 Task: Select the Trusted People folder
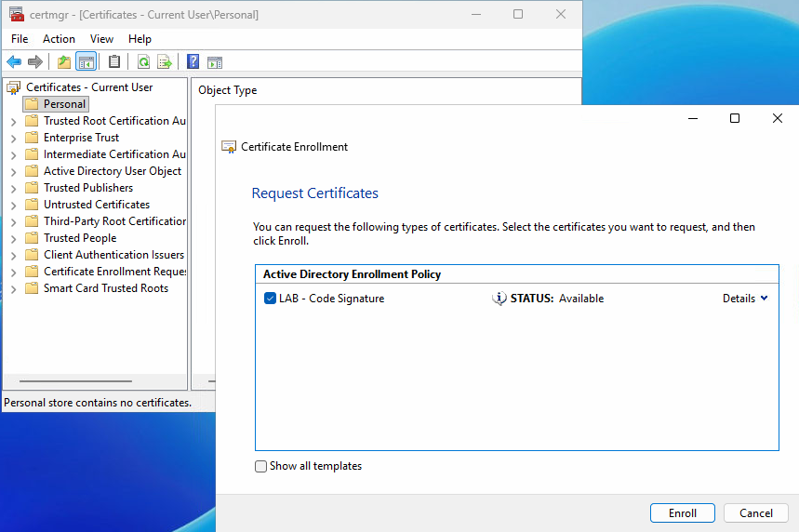click(80, 238)
